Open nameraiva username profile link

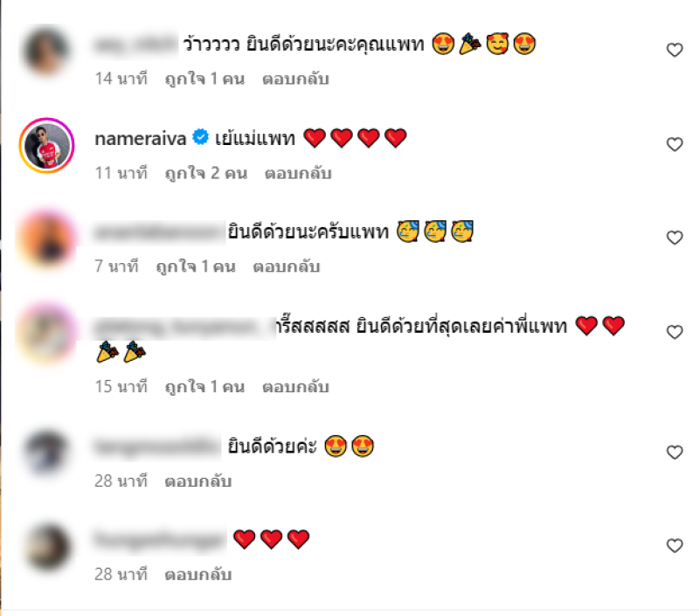pyautogui.click(x=141, y=139)
